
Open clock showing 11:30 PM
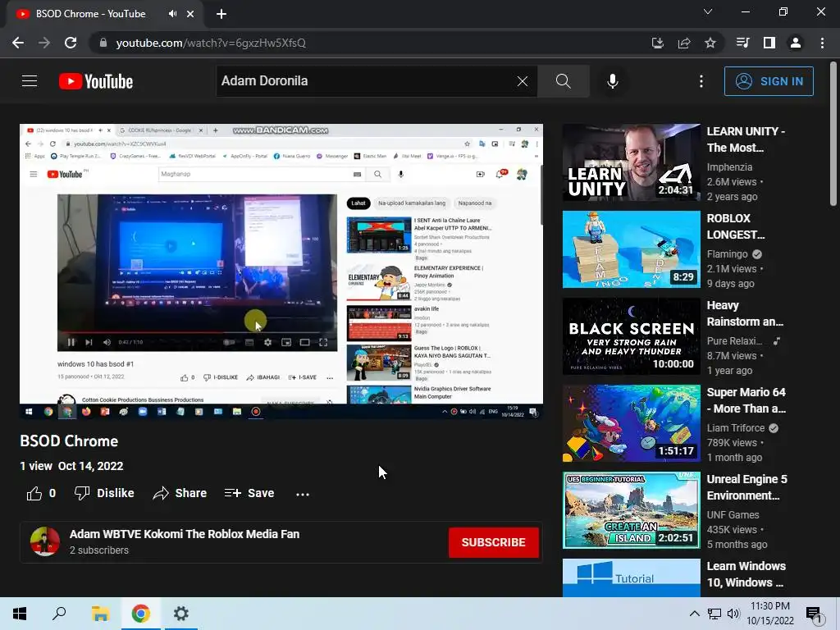coord(770,614)
